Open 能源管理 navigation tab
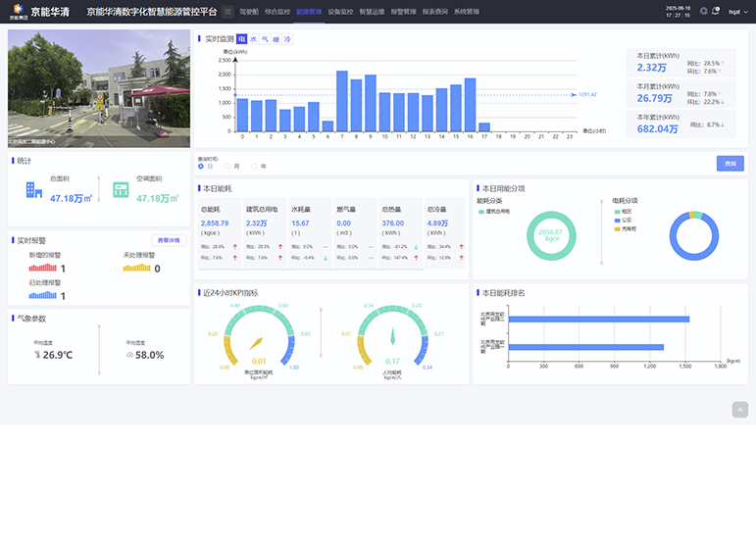Image resolution: width=756 pixels, height=545 pixels. pos(309,12)
